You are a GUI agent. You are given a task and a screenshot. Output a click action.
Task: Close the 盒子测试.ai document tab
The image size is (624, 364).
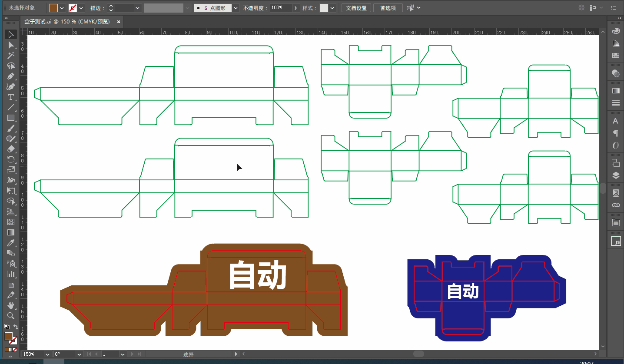pos(118,21)
